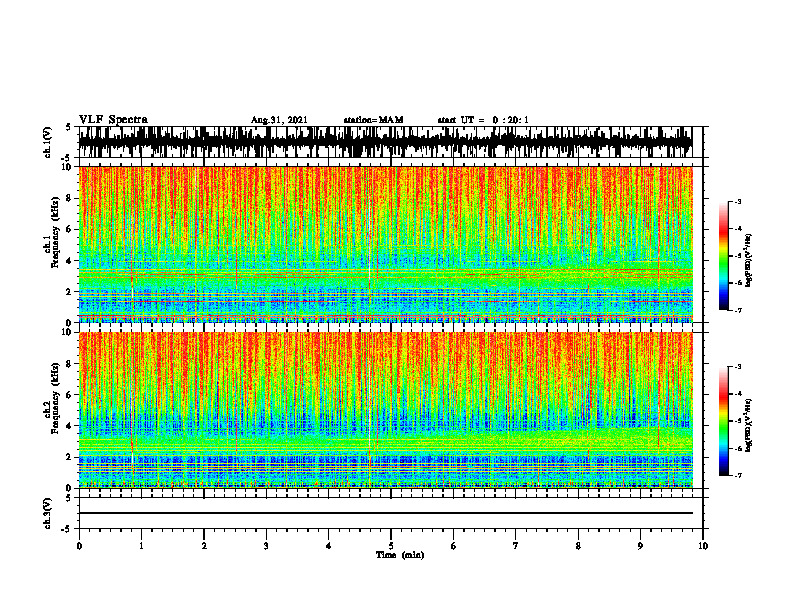The image size is (792, 612).
Task: Click the "Time (min)" axis title
Action: point(400,555)
